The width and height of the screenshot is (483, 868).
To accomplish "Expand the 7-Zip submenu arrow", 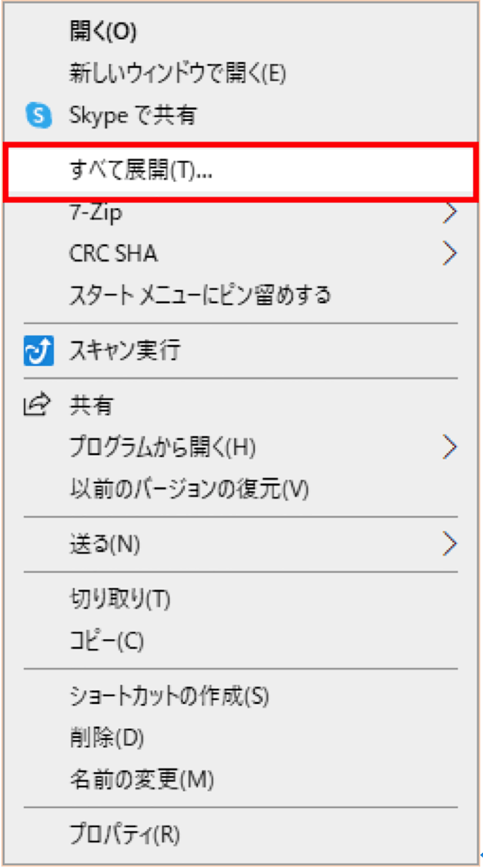I will click(450, 213).
